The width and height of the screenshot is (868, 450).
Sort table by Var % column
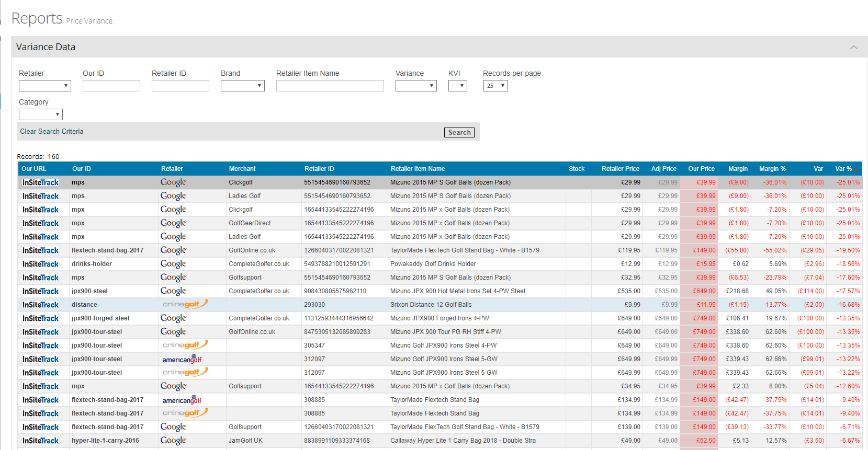[x=843, y=169]
